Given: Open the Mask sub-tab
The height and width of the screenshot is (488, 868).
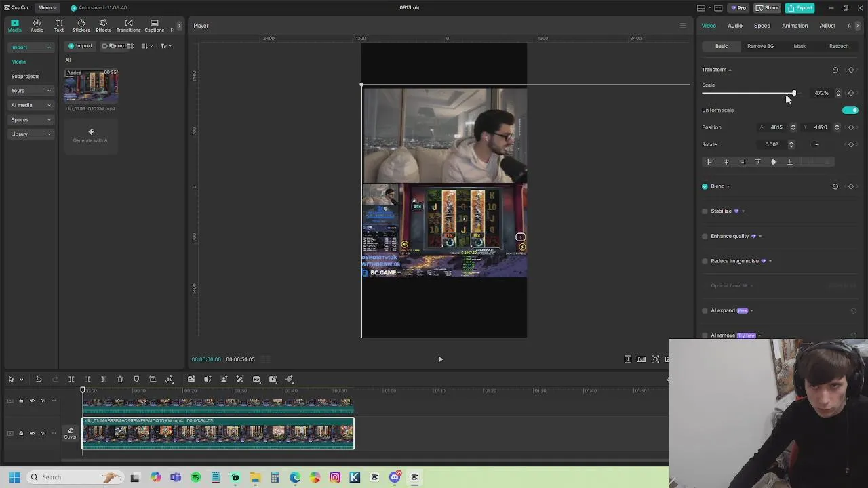Looking at the screenshot, I should click(x=800, y=46).
